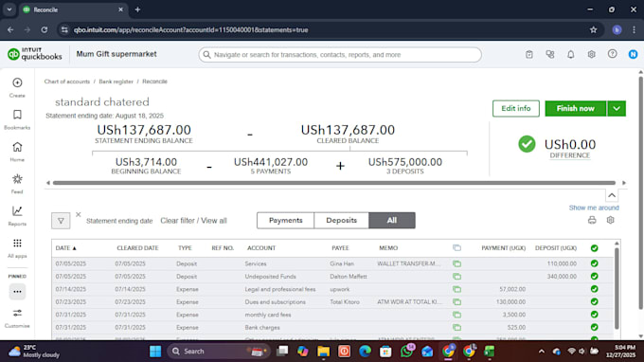Click the Edit info button
The image size is (644, 362).
516,108
